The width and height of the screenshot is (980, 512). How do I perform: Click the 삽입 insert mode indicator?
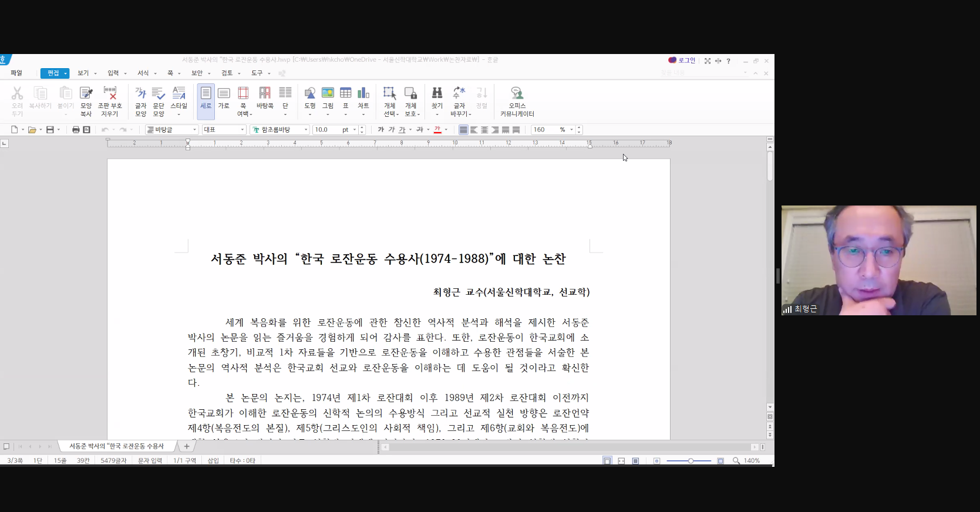[x=213, y=461]
